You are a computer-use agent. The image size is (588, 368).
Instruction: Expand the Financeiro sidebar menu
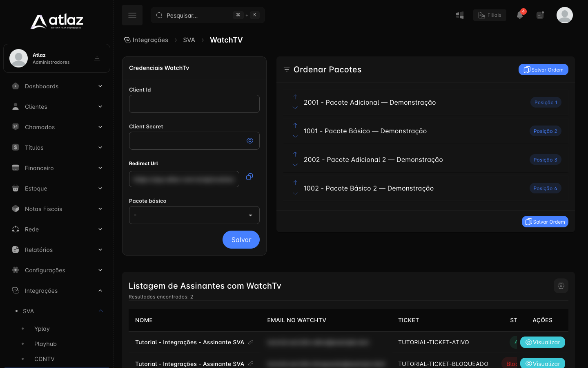(x=57, y=168)
